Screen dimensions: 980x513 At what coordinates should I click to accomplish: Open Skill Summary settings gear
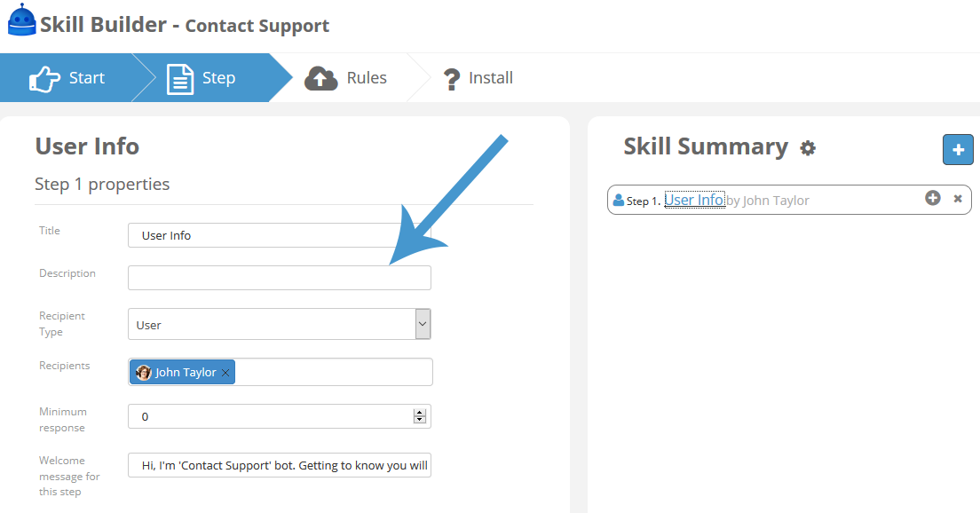coord(808,148)
